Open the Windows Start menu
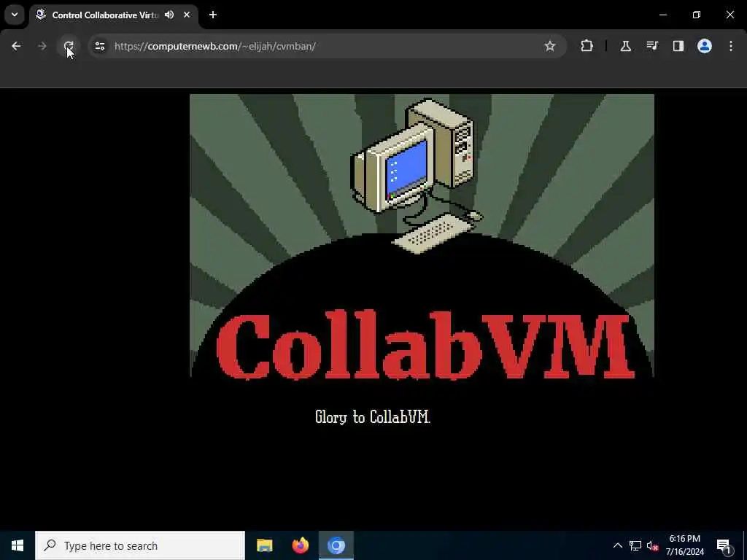The height and width of the screenshot is (560, 747). [18, 545]
